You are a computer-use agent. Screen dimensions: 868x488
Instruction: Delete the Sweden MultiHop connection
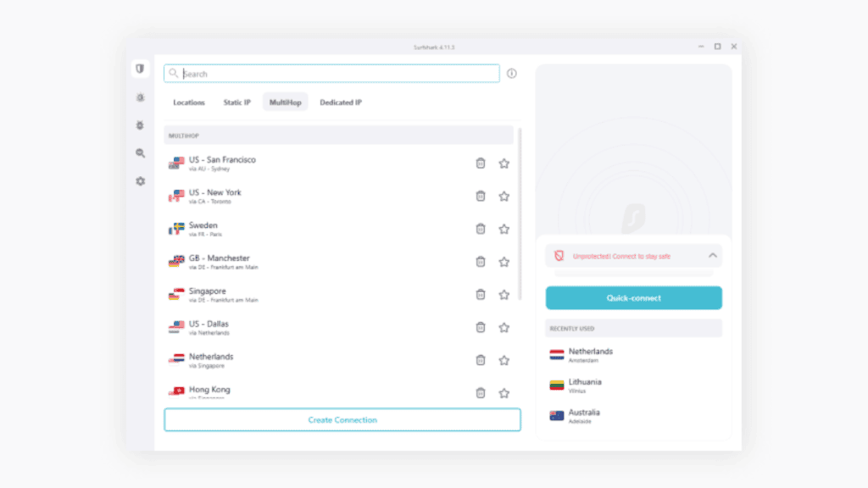pos(481,229)
